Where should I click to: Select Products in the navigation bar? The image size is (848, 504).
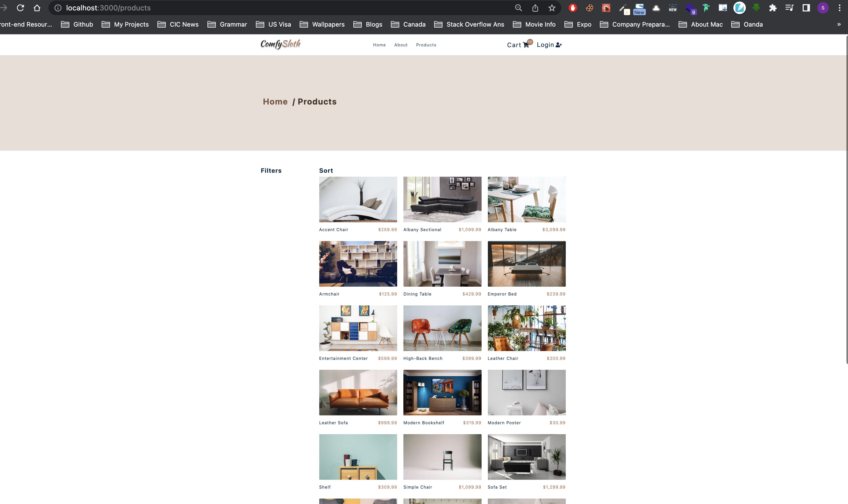point(426,45)
